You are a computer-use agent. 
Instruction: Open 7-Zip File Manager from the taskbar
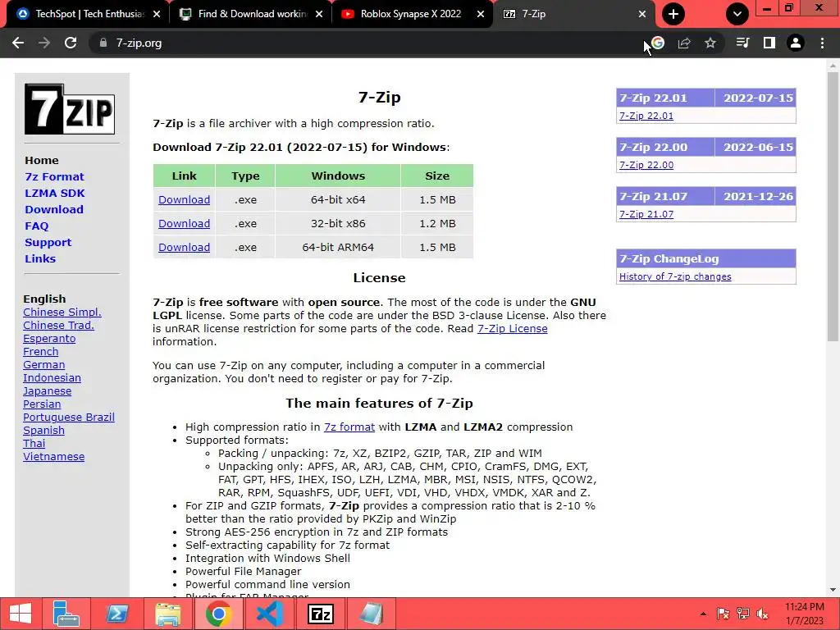pyautogui.click(x=321, y=614)
